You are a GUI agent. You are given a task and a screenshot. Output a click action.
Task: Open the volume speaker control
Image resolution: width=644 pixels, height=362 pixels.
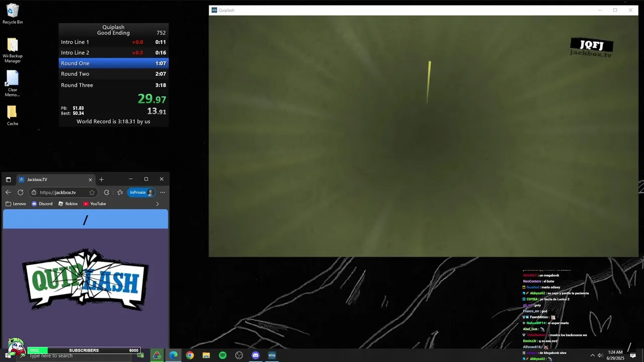[x=600, y=355]
